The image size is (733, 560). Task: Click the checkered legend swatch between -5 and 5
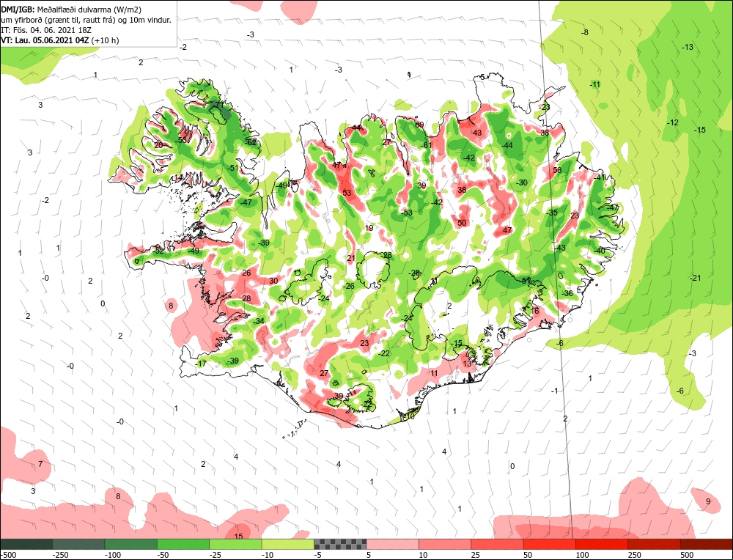click(x=340, y=544)
